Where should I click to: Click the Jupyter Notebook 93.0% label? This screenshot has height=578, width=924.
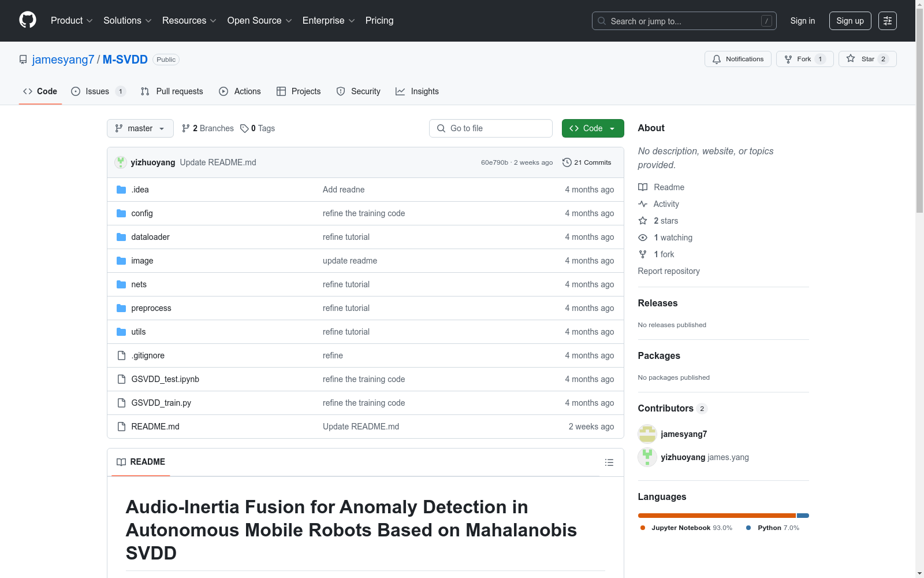pos(686,528)
